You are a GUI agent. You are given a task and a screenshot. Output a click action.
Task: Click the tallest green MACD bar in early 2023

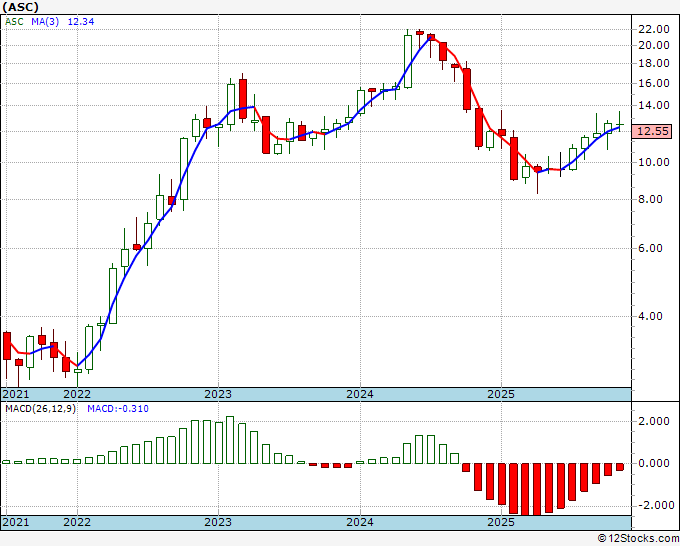(230, 440)
